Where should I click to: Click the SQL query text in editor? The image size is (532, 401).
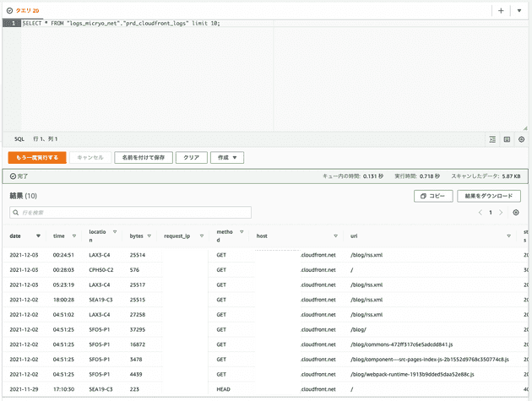(x=121, y=24)
